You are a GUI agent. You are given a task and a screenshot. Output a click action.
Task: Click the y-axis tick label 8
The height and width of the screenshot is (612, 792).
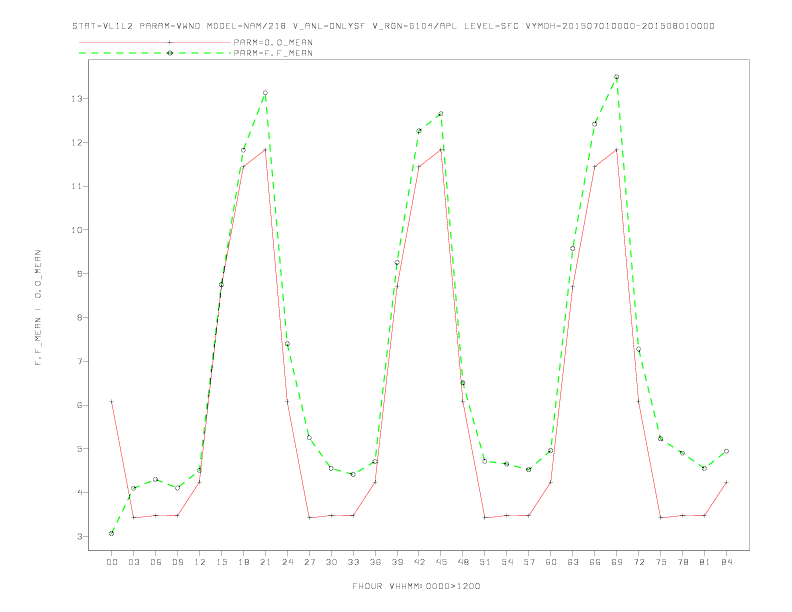pyautogui.click(x=80, y=318)
